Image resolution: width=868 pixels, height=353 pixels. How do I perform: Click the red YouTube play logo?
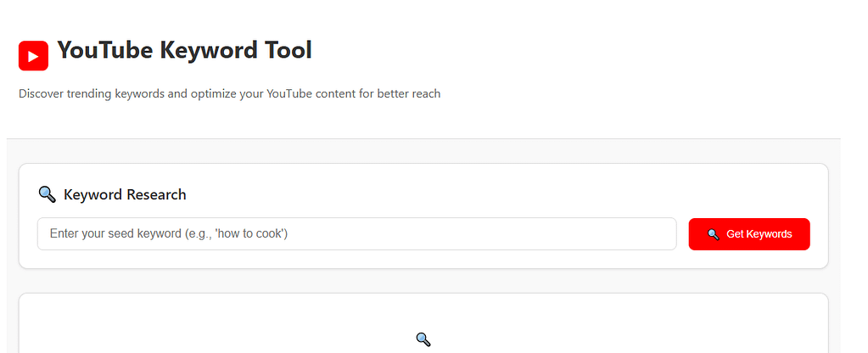(33, 56)
